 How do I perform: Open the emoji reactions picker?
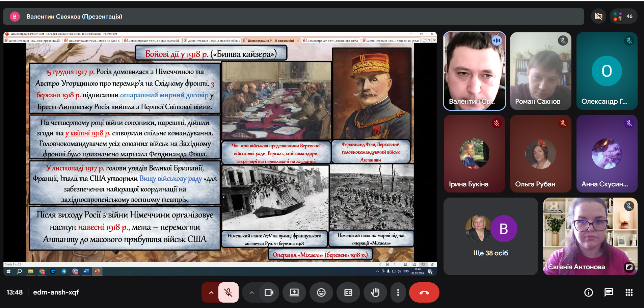click(321, 292)
